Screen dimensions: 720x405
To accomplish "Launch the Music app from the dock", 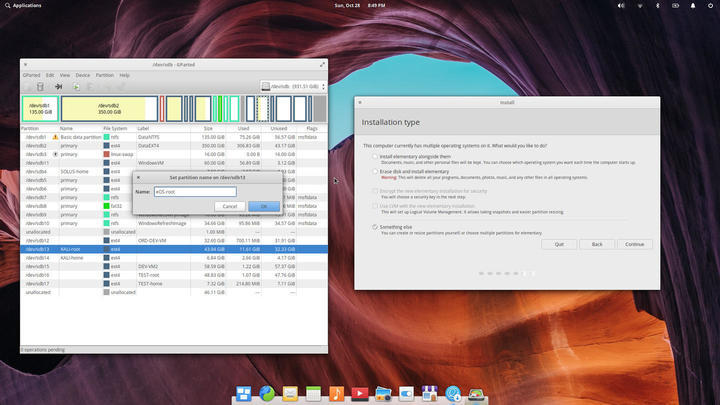I will 337,394.
